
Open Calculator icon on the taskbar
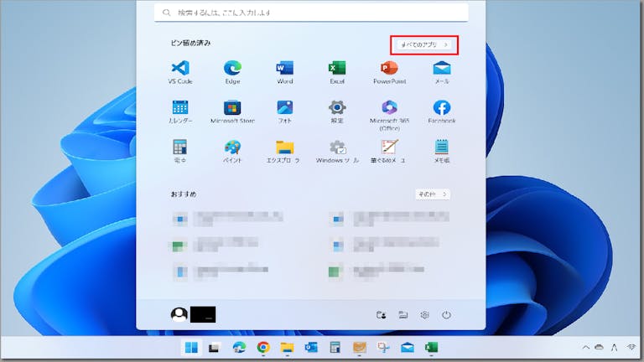pyautogui.click(x=335, y=348)
